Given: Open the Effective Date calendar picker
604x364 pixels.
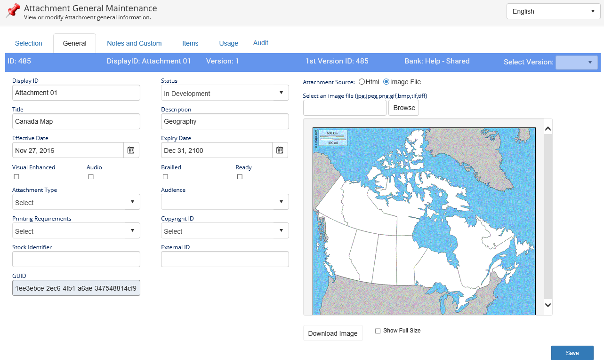Looking at the screenshot, I should (x=131, y=150).
